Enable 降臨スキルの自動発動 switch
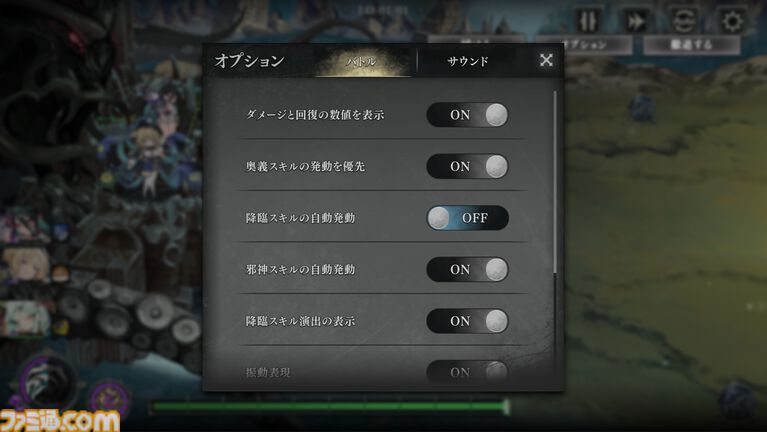 point(467,218)
